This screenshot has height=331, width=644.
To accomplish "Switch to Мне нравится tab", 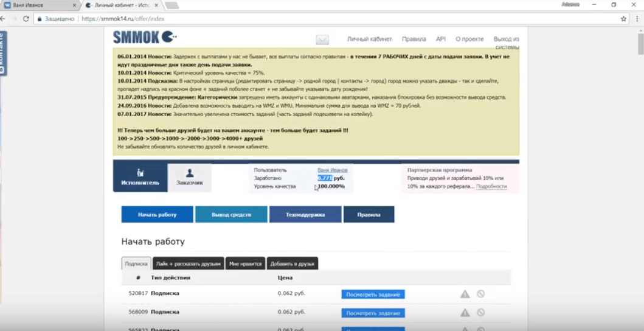I will (245, 263).
